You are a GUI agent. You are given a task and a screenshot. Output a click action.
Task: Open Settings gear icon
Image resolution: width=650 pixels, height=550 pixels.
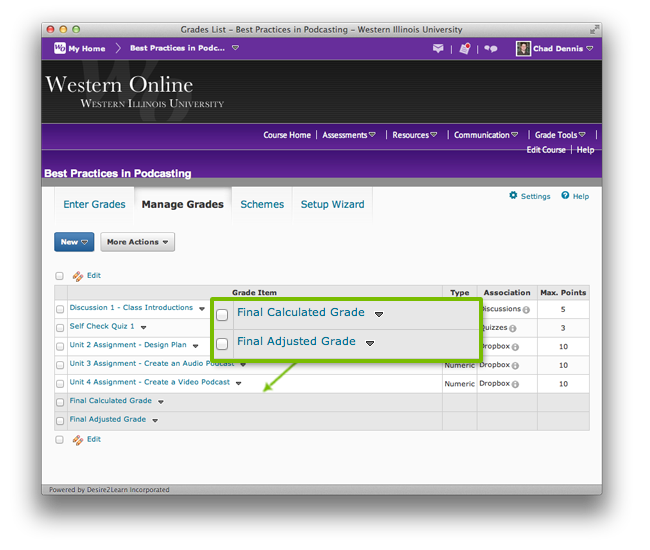514,196
